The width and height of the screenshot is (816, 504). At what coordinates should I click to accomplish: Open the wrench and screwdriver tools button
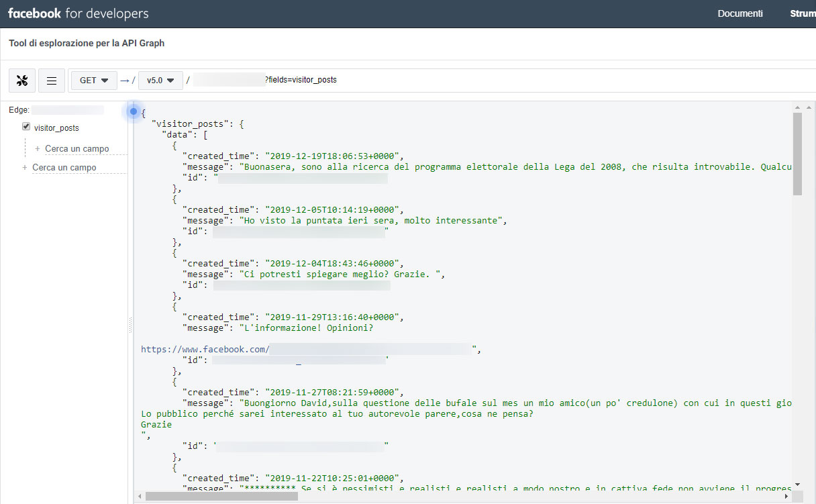click(x=22, y=81)
